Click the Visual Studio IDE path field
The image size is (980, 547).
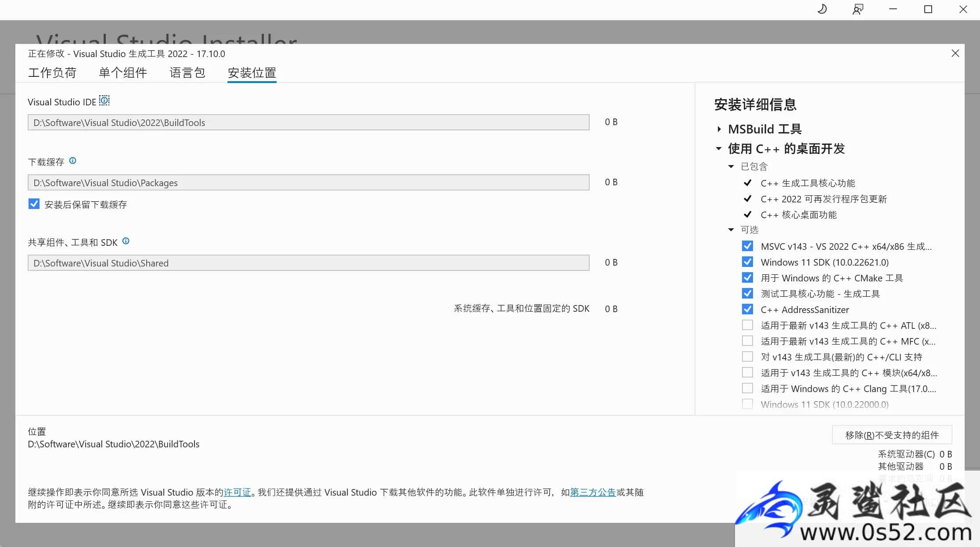[x=308, y=122]
